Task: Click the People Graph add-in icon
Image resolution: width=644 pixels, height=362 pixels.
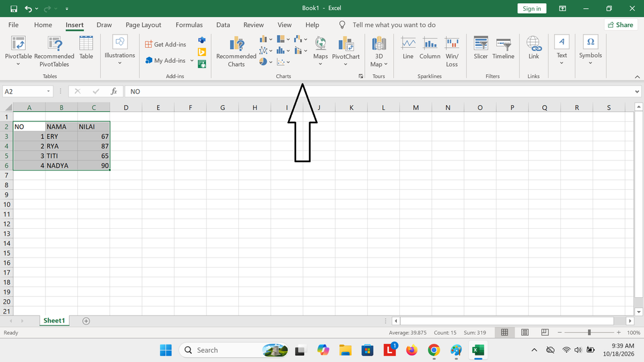Action: pyautogui.click(x=202, y=64)
